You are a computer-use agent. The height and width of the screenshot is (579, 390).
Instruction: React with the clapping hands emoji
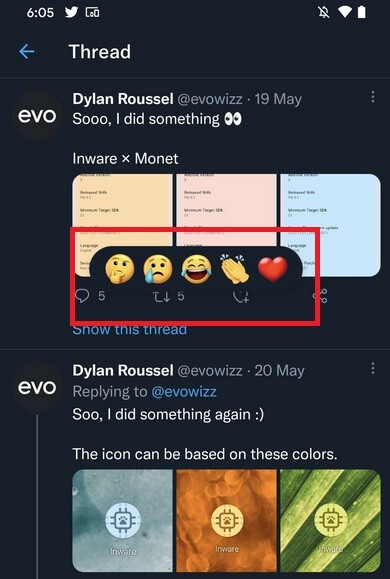235,269
